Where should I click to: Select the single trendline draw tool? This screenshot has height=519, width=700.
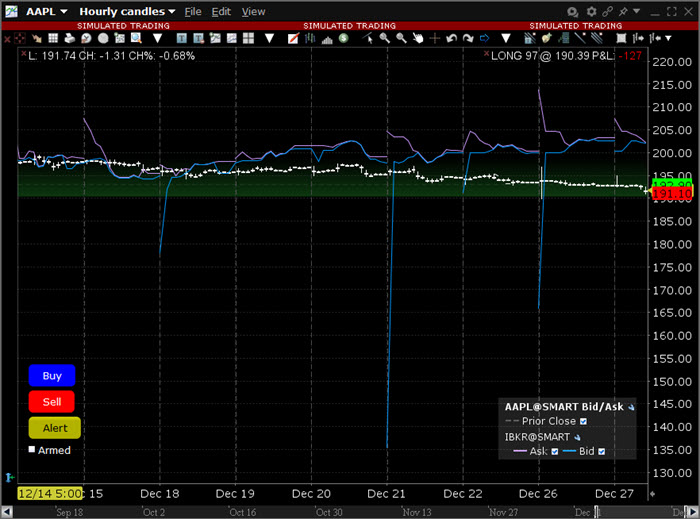tap(580, 38)
